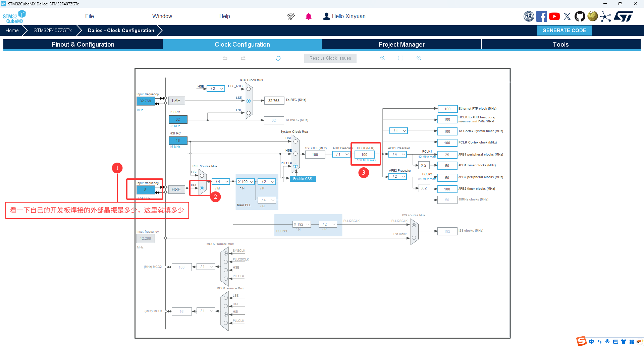Click Resolve Clock Issues button
This screenshot has width=644, height=346.
pos(330,58)
